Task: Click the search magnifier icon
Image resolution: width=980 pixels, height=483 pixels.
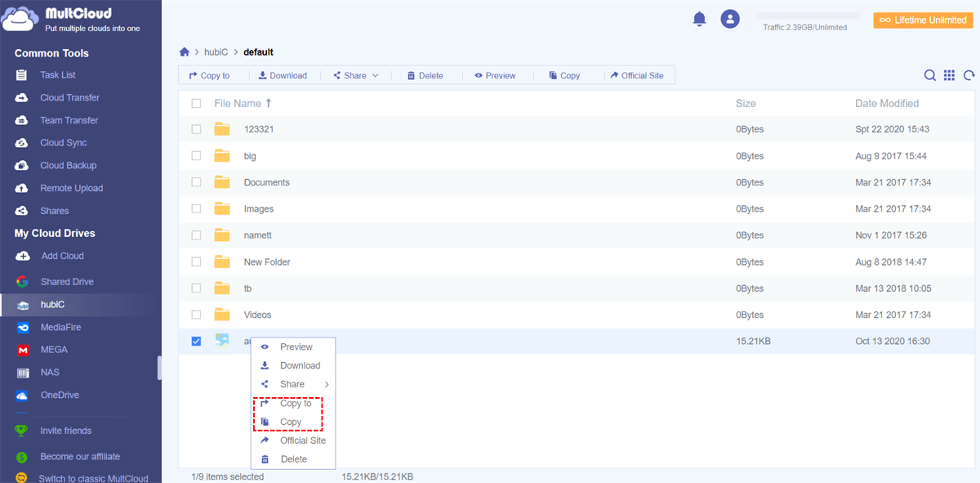Action: pyautogui.click(x=929, y=75)
